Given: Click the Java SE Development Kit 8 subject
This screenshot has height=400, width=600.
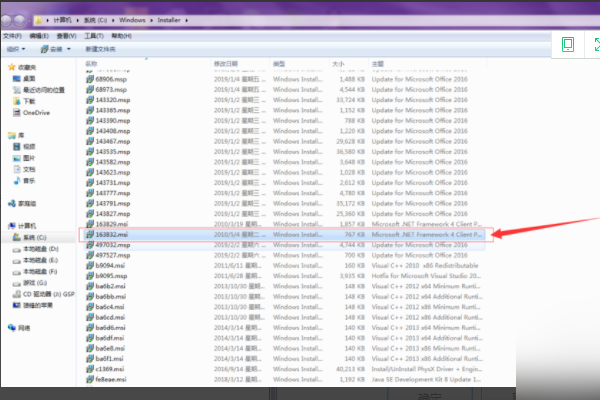Looking at the screenshot, I should click(426, 379).
